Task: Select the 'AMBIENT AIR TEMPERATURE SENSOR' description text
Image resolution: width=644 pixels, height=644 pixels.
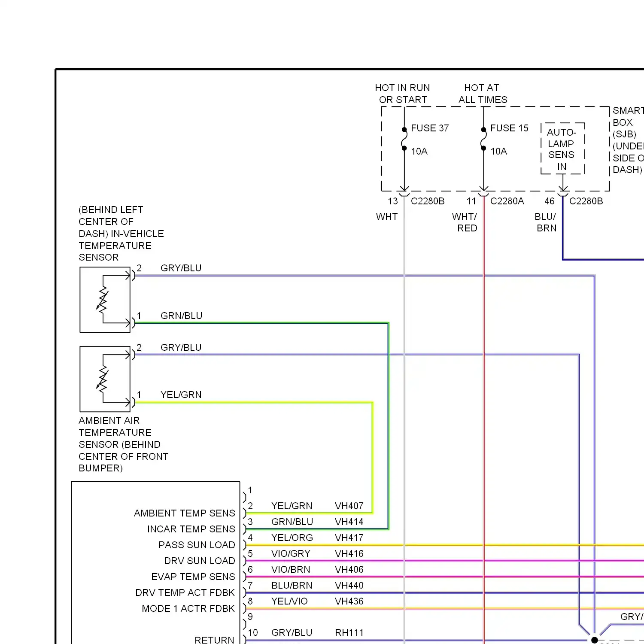Action: pyautogui.click(x=123, y=444)
